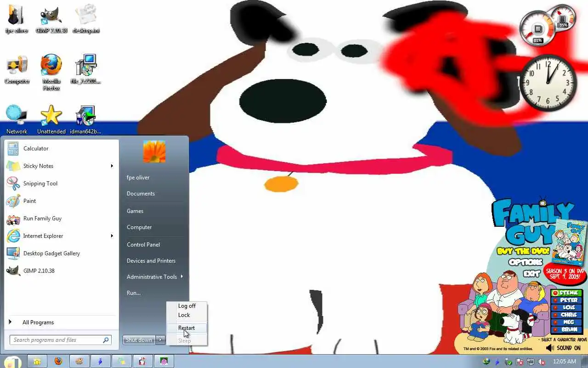Open the Network desktop icon

(x=17, y=120)
